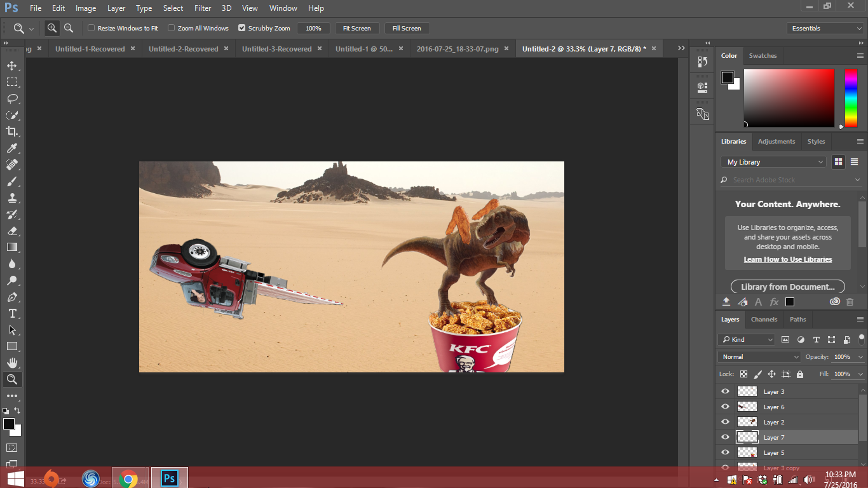868x488 pixels.
Task: Select the Hand tool
Action: pyautogui.click(x=12, y=363)
